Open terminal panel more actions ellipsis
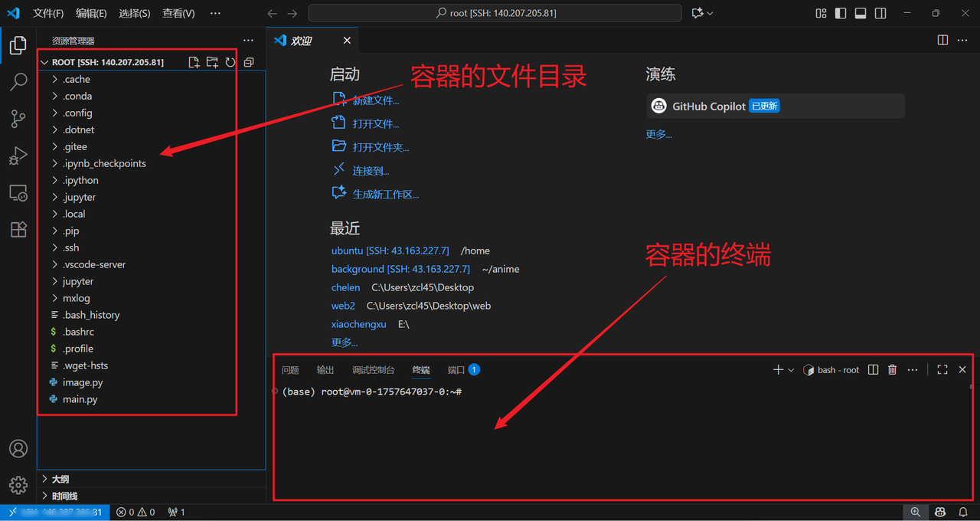This screenshot has height=521, width=980. coord(912,370)
